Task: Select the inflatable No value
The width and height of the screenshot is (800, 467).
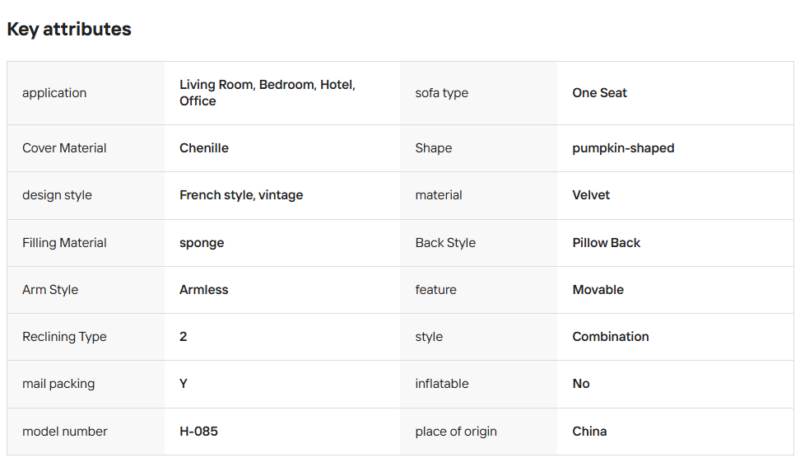Action: tap(581, 384)
